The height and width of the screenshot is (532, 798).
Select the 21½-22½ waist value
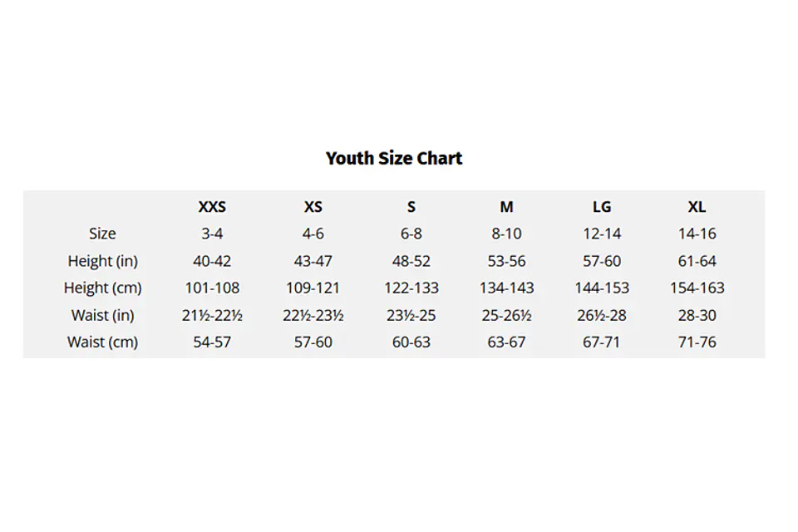point(212,315)
